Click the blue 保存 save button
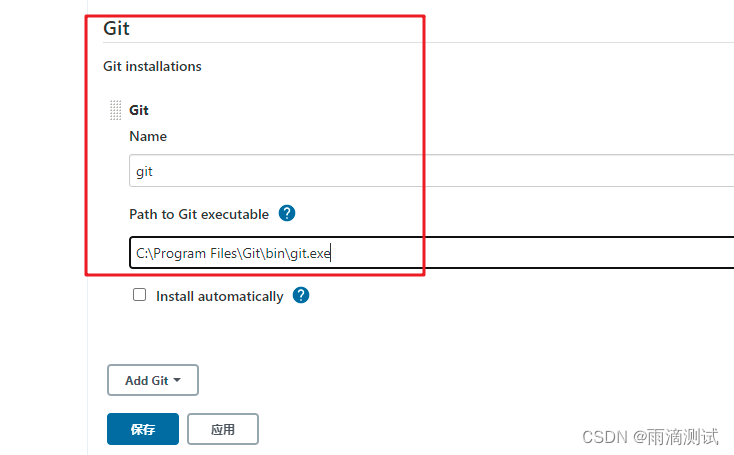734x455 pixels. [143, 429]
